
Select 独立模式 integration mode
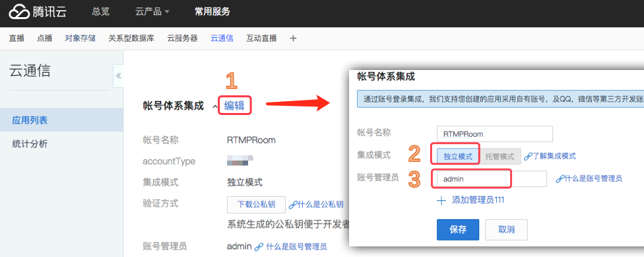(457, 157)
